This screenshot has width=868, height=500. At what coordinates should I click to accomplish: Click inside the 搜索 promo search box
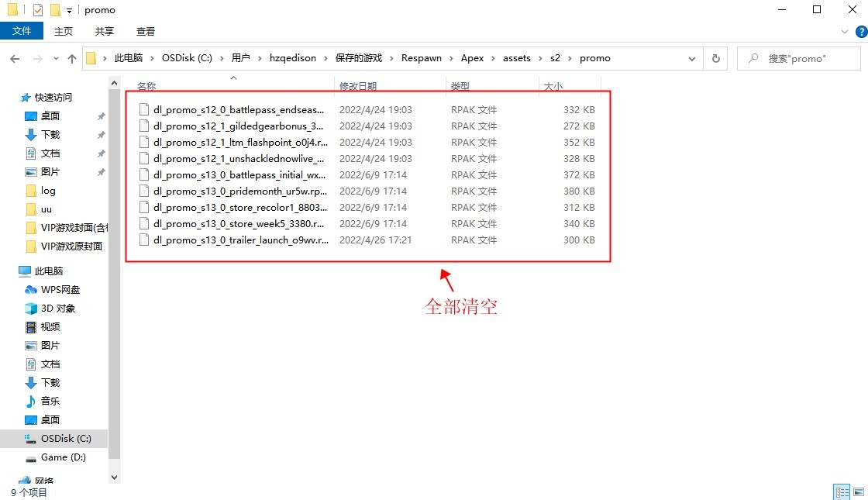[x=798, y=57]
